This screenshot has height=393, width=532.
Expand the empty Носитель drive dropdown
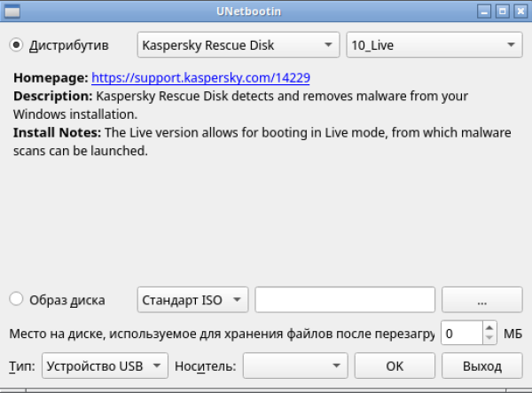[295, 365]
